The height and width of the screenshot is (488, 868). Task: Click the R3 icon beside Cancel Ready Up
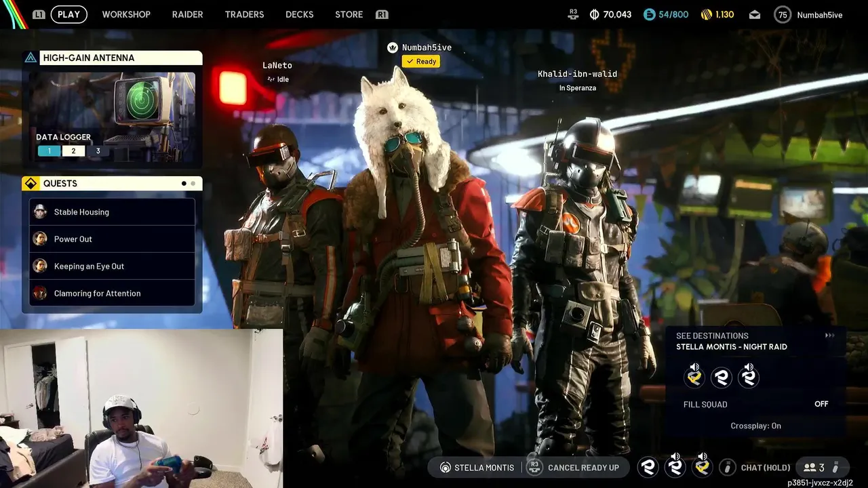tap(534, 467)
